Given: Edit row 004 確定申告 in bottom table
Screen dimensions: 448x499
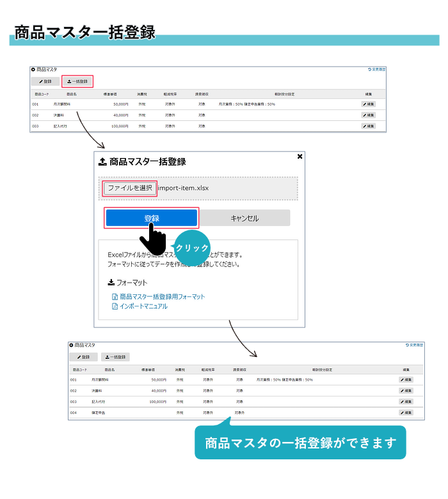Looking at the screenshot, I should click(x=406, y=413).
